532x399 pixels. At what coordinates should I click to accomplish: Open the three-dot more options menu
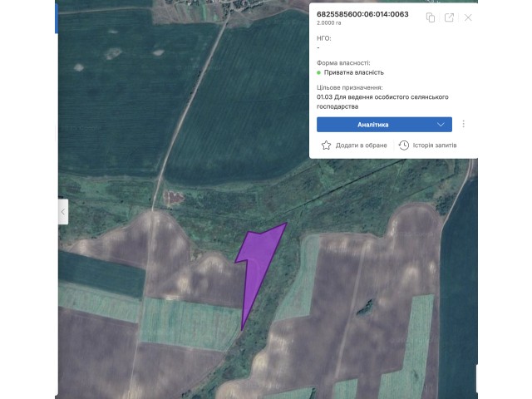click(x=464, y=124)
